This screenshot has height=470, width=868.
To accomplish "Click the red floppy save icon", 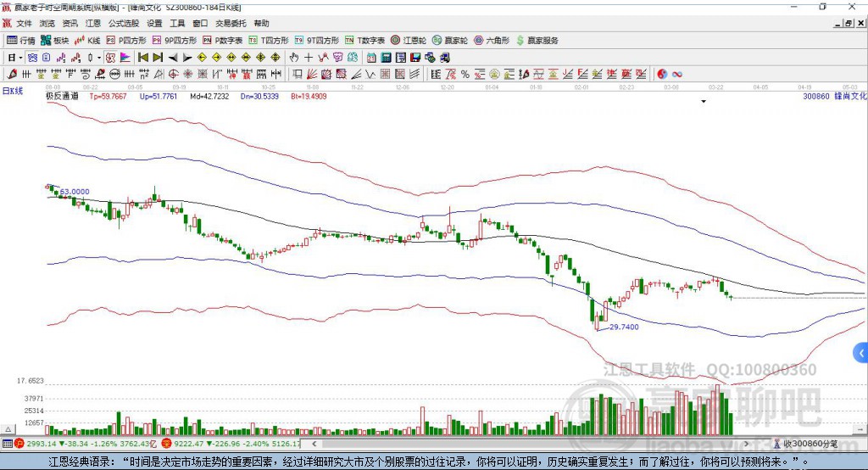I will (415, 58).
